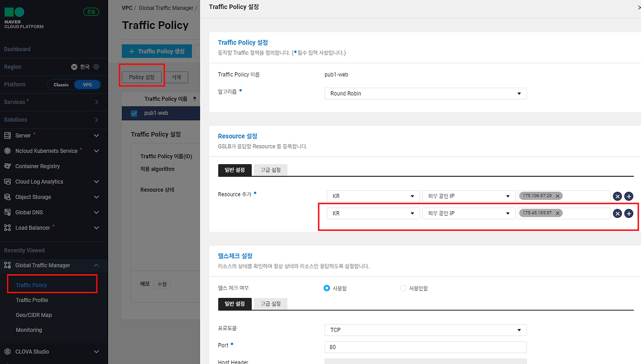Delete the first resource row with X button
The width and height of the screenshot is (641, 364).
click(617, 196)
